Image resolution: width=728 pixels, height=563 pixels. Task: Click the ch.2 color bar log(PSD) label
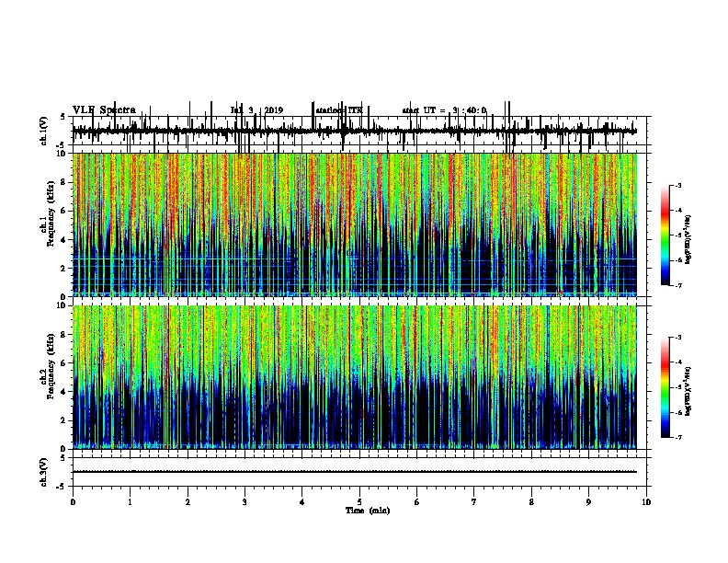click(x=688, y=391)
